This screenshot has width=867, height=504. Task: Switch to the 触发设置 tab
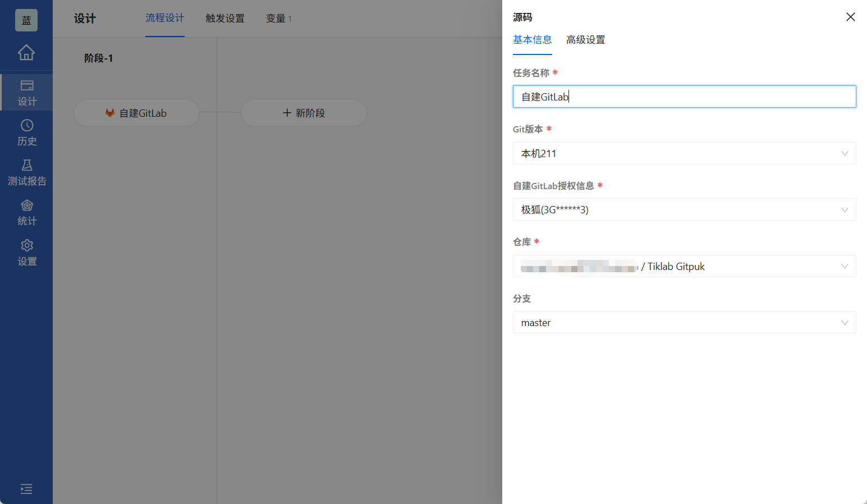(x=224, y=18)
